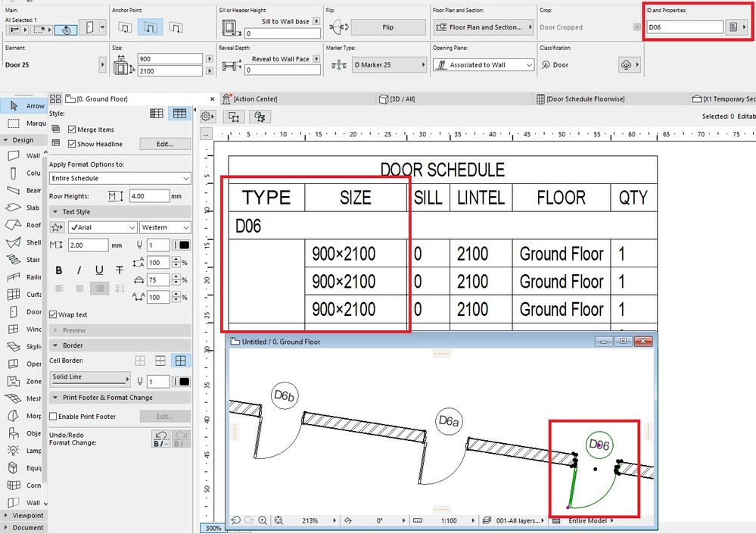
Task: Toggle Merge Items checkbox
Action: point(73,130)
